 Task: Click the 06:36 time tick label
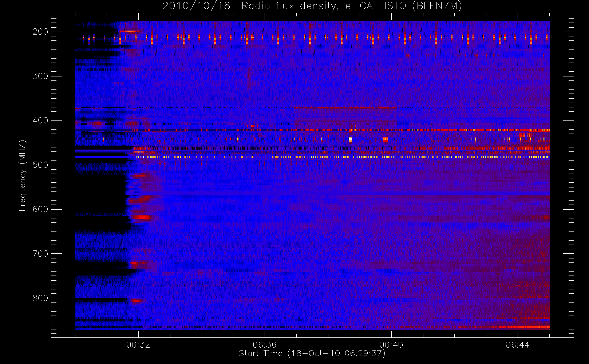[265, 345]
